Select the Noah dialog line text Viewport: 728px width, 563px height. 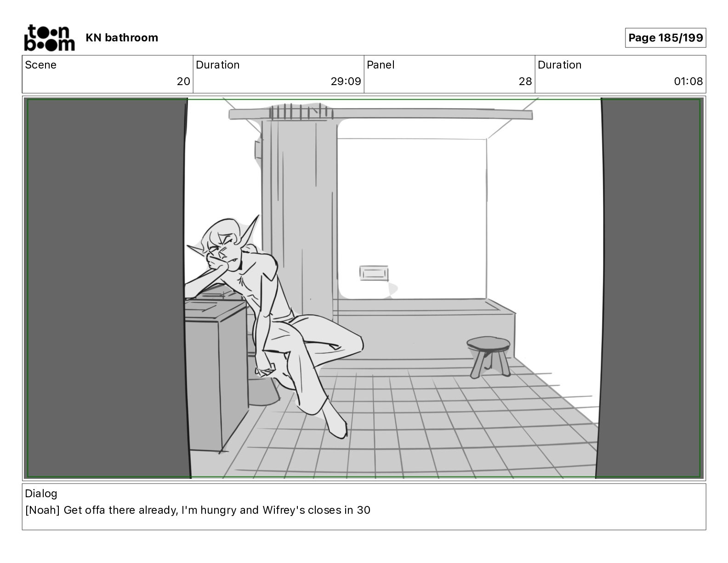(198, 510)
